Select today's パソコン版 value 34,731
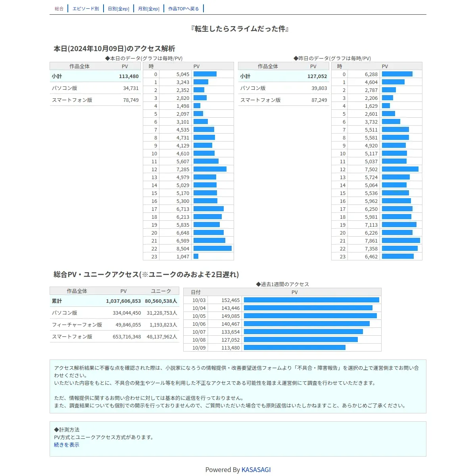 click(131, 88)
